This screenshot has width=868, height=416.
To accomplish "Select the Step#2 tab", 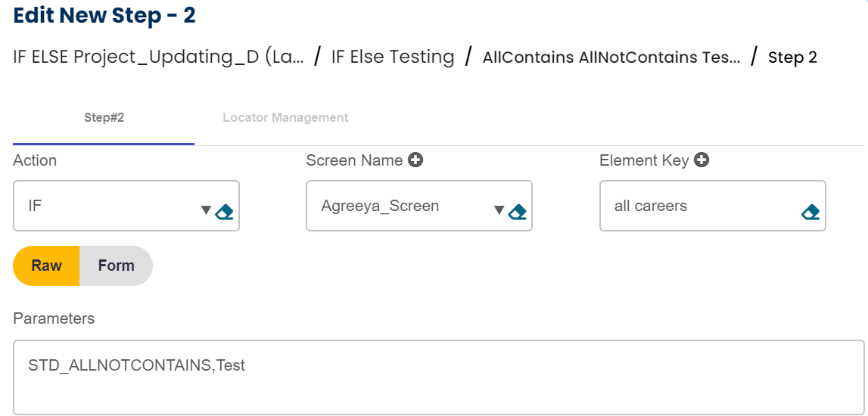I will [104, 118].
